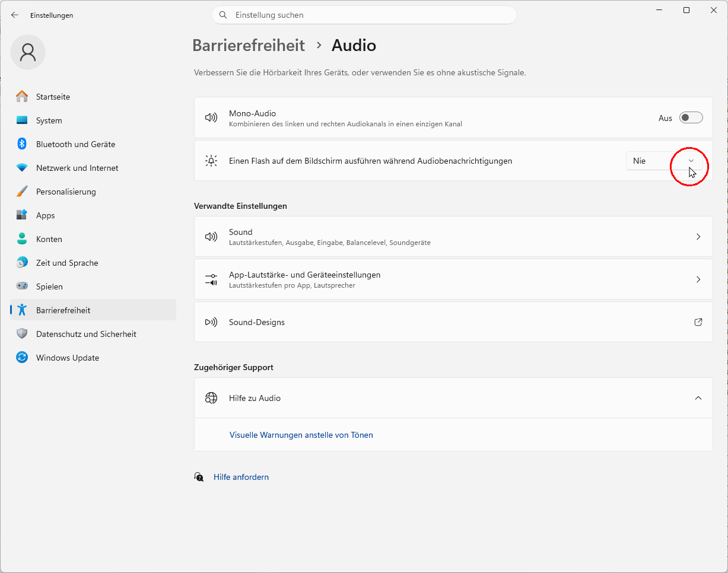Click the Zeit und Sprache clock icon

click(x=22, y=263)
